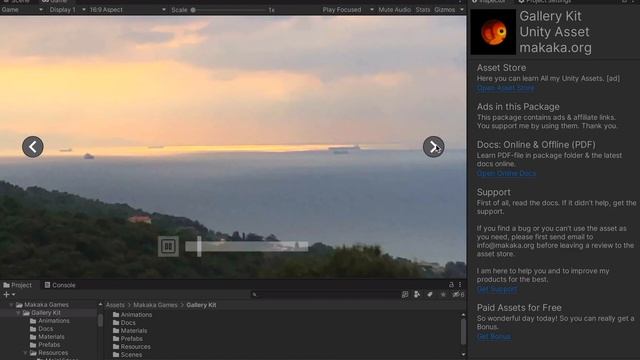Screen dimensions: 640x360
Task: Select Animations in the folder tree
Action: point(49,321)
